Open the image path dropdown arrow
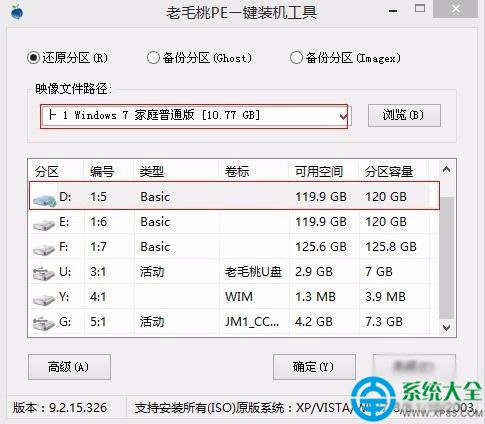This screenshot has height=424, width=485. coord(343,116)
